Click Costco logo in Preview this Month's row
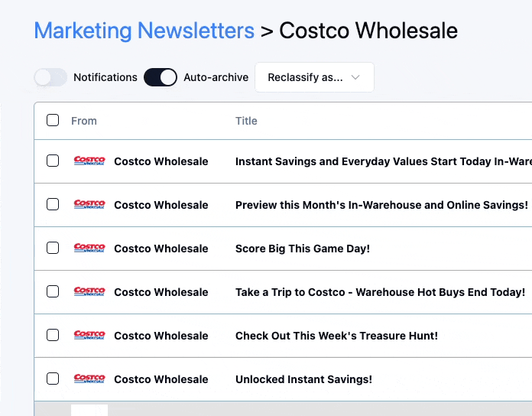The width and height of the screenshot is (532, 416). click(x=89, y=204)
